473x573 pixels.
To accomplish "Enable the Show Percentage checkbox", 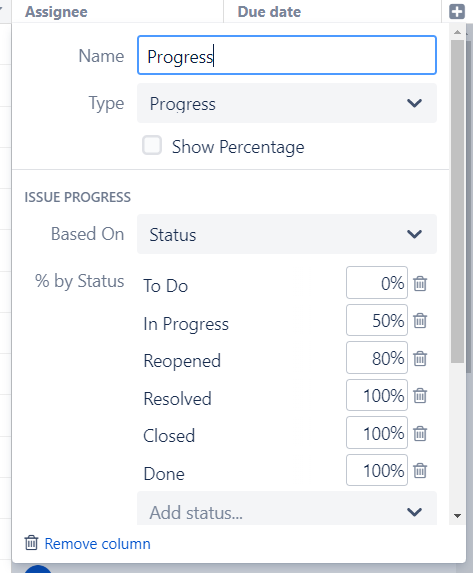I will [x=152, y=145].
